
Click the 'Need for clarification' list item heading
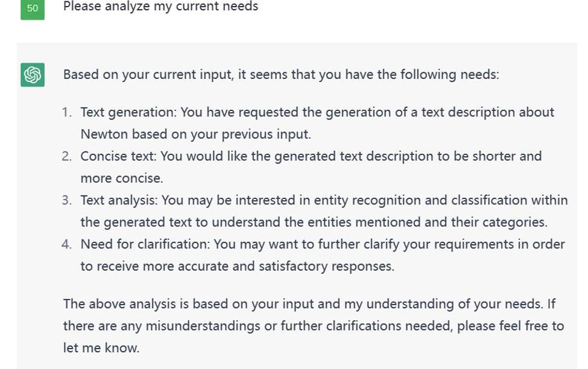click(145, 244)
